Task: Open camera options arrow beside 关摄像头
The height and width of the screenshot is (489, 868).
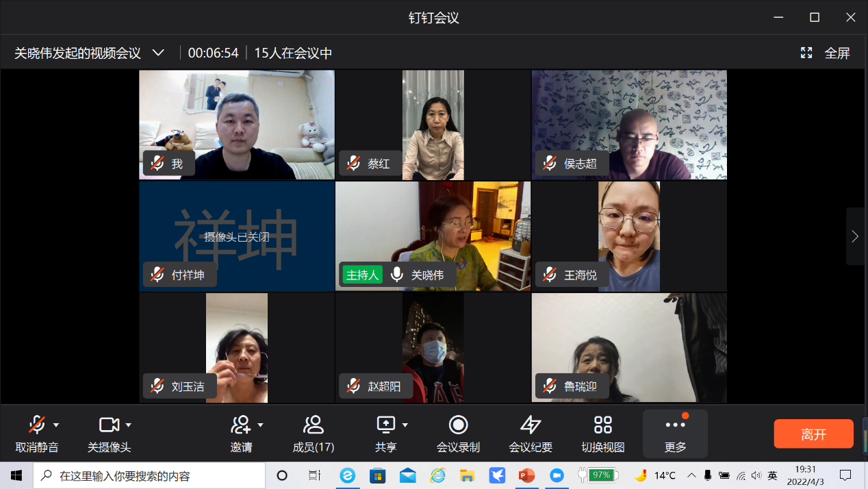Action: tap(128, 425)
